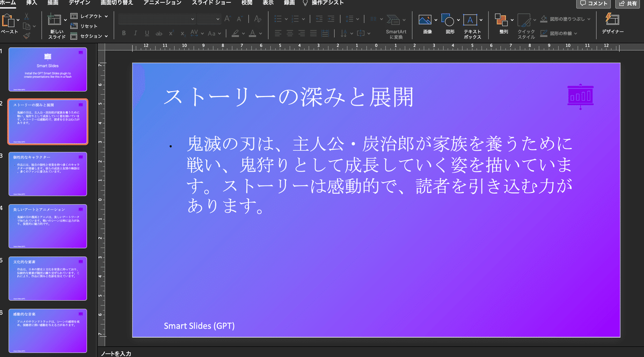644x357 pixels.
Task: Click the 図形 (Shapes) insert icon
Action: click(x=448, y=20)
